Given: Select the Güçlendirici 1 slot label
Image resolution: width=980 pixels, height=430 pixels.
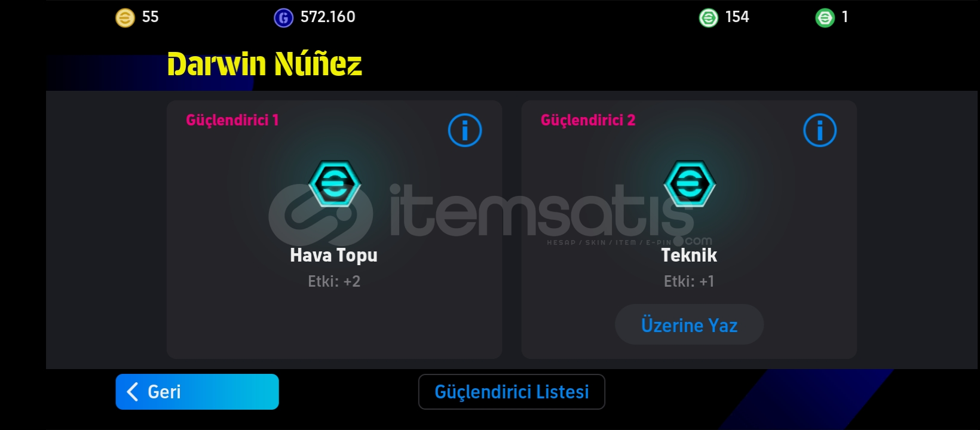Looking at the screenshot, I should click(x=232, y=120).
